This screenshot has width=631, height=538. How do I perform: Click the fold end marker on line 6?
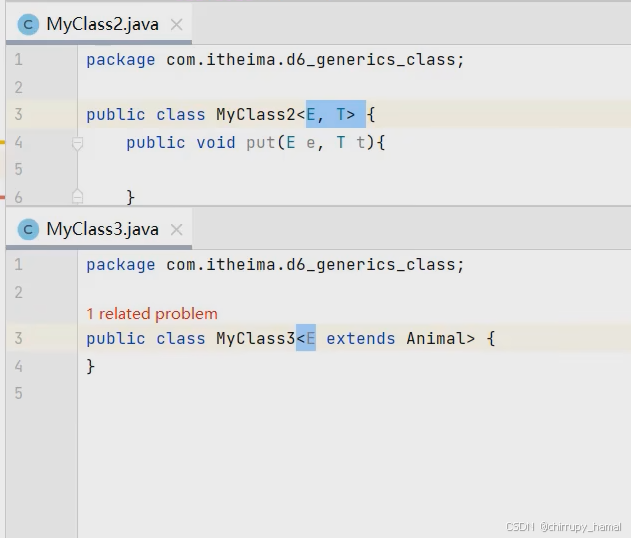(77, 197)
